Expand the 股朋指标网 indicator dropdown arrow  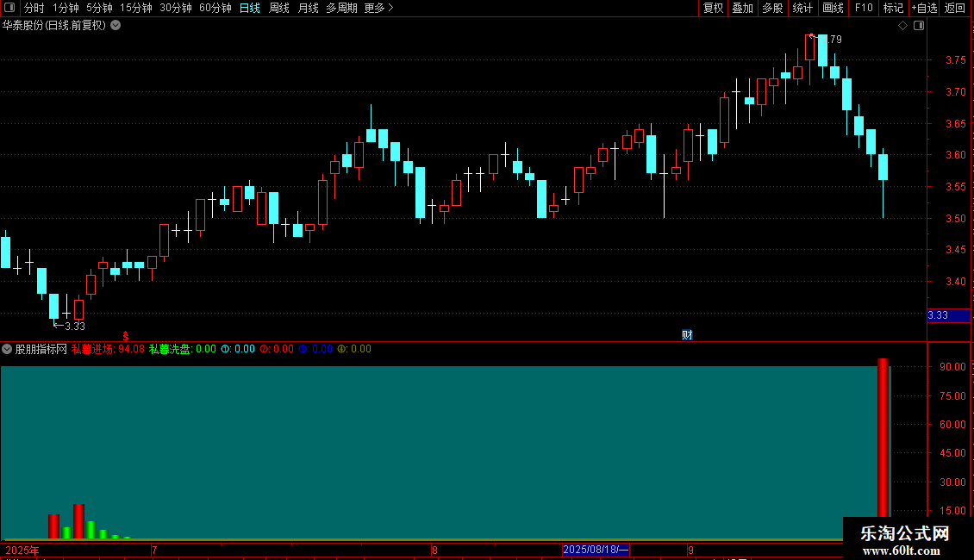pyautogui.click(x=7, y=349)
